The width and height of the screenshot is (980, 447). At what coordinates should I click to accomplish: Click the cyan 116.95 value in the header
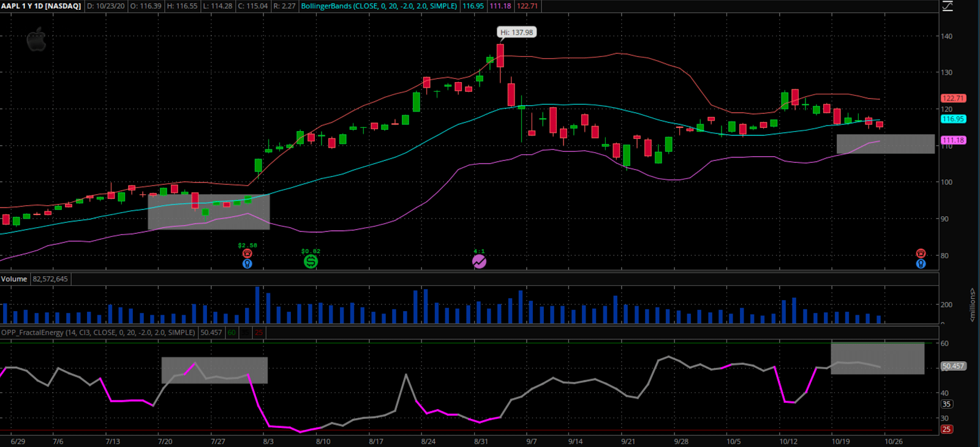pyautogui.click(x=473, y=6)
